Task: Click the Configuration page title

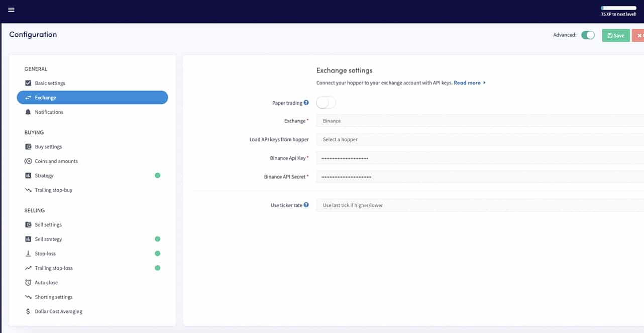Action: tap(33, 35)
